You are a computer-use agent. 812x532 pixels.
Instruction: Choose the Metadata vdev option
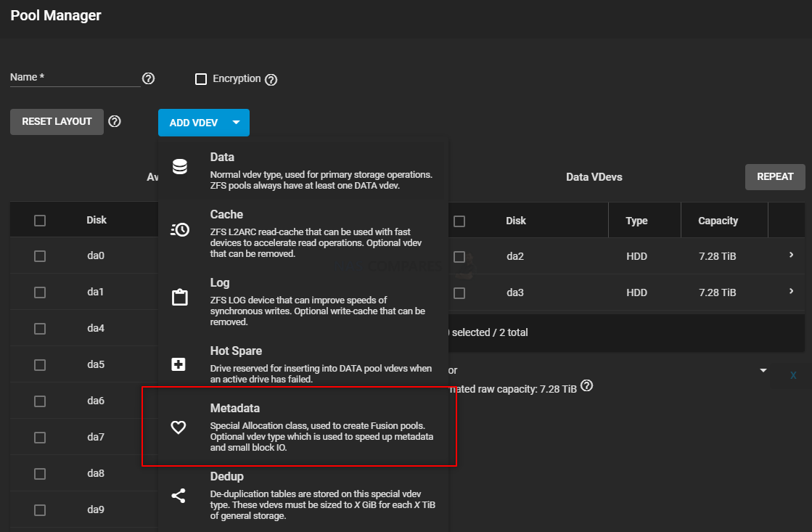pos(303,427)
